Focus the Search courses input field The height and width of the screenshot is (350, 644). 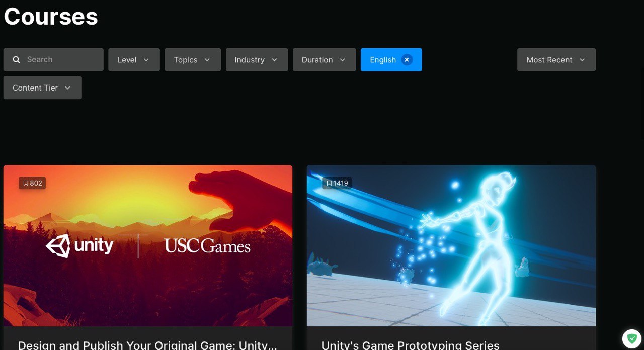(53, 59)
